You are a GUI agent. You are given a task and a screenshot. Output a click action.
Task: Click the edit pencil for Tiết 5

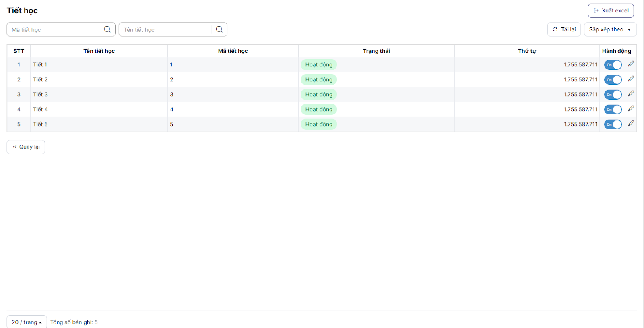click(631, 124)
